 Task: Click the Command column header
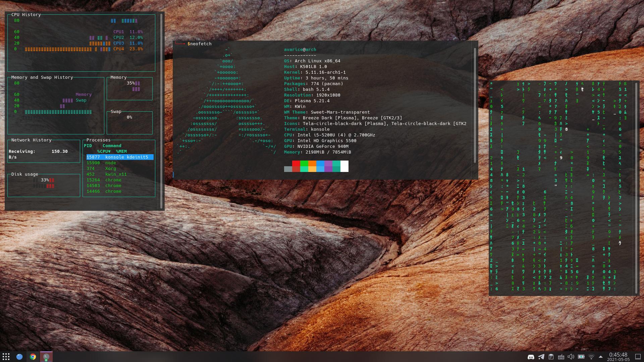(112, 146)
